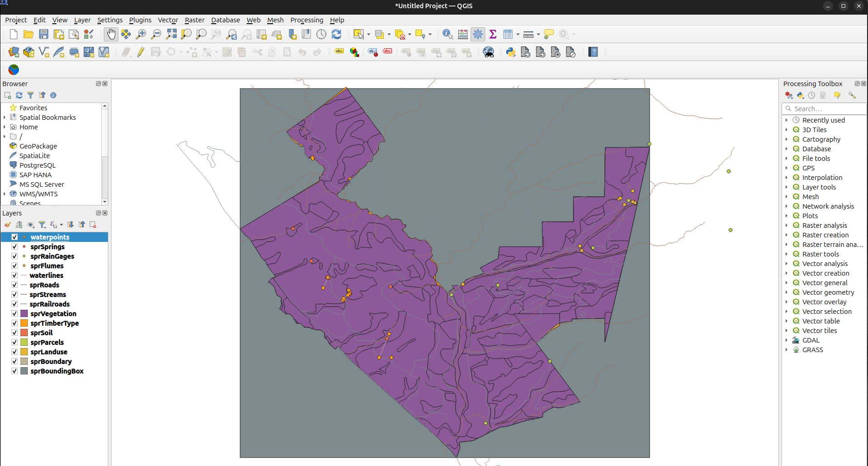868x466 pixels.
Task: Click Open Project folder icon
Action: tap(28, 34)
